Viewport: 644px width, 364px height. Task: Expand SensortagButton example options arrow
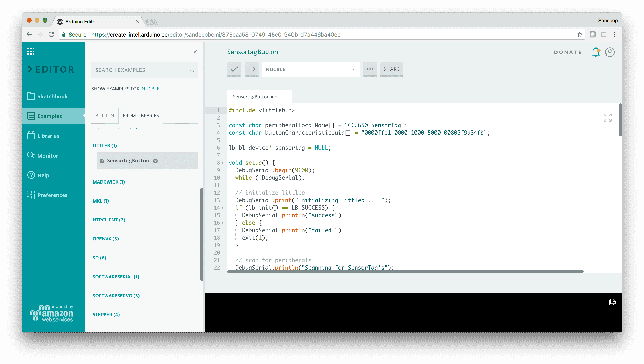(x=155, y=161)
